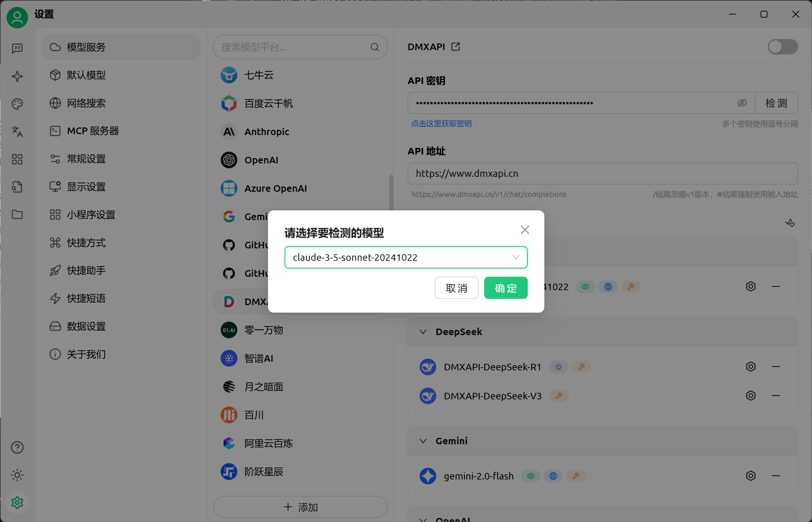The image size is (812, 522).
Task: Open settings for DMXAPI-DeepSeek-R1 model
Action: point(751,367)
